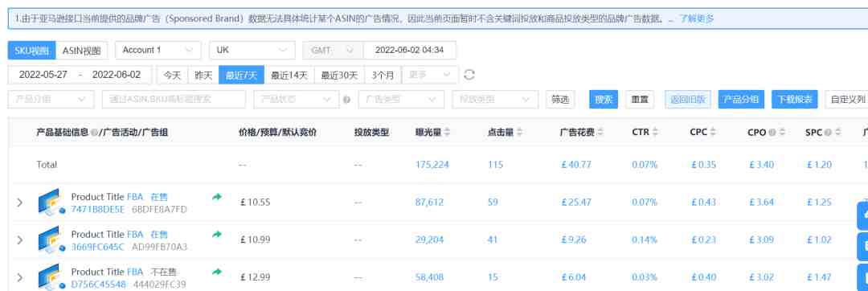Open the 投放类型 filter dropdown

tap(495, 100)
